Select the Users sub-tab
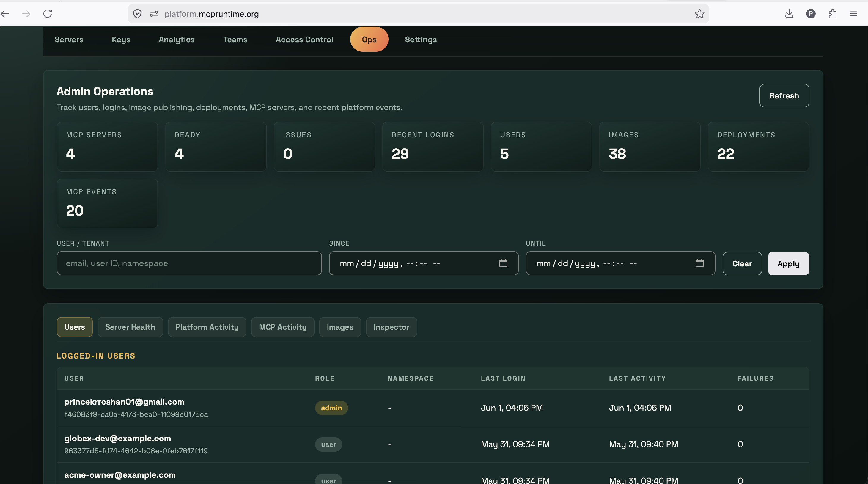Viewport: 868px width, 484px height. tap(75, 327)
